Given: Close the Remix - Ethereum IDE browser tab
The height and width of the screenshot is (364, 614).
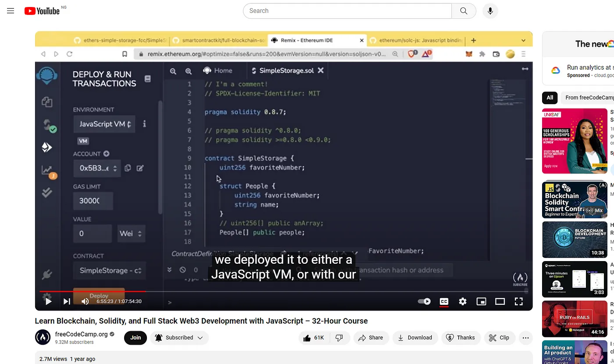Looking at the screenshot, I should [x=362, y=40].
